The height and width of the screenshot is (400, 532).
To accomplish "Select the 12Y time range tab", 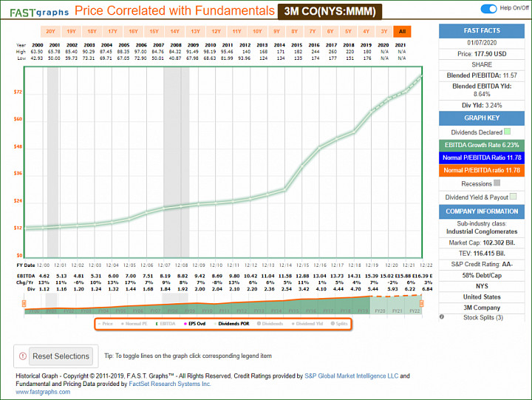I will click(216, 32).
